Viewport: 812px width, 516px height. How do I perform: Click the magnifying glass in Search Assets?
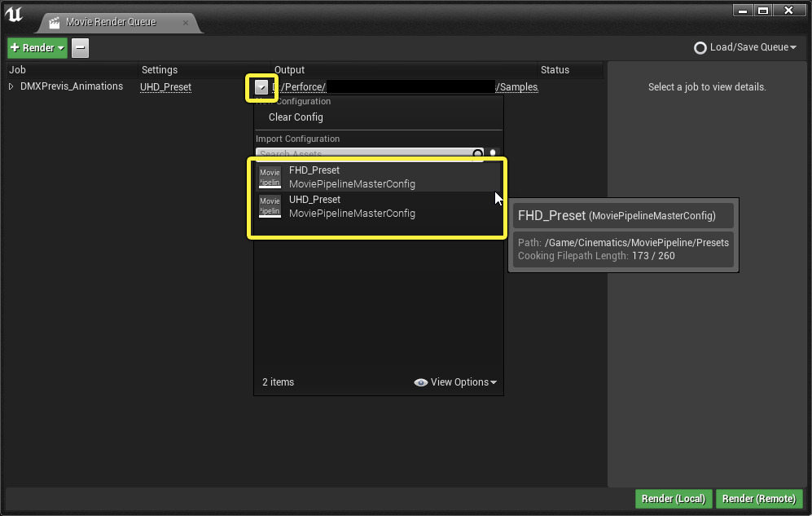coord(477,154)
